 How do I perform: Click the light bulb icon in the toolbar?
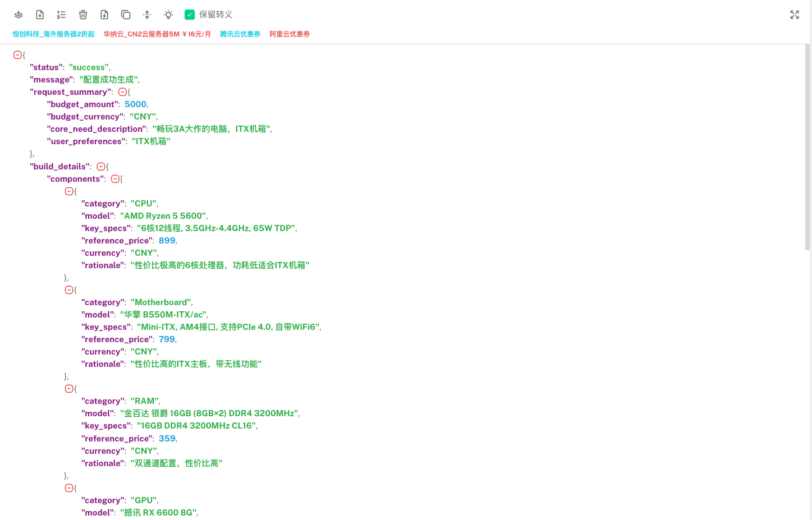pyautogui.click(x=168, y=15)
